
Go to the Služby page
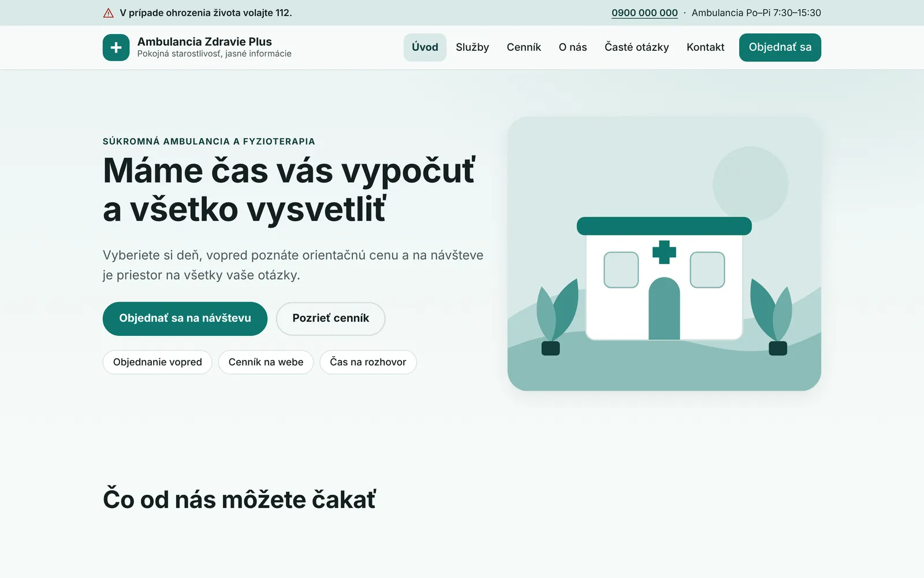coord(472,47)
